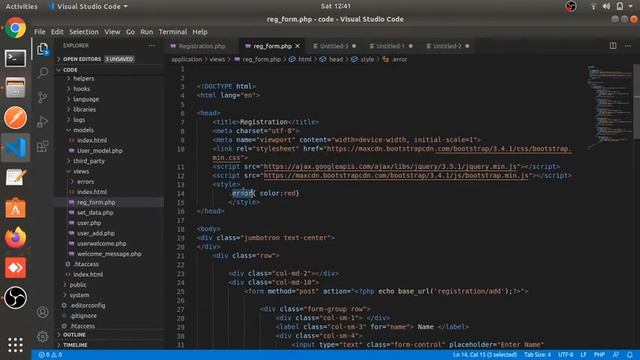Switch to the Untitled-1 tab

(391, 46)
